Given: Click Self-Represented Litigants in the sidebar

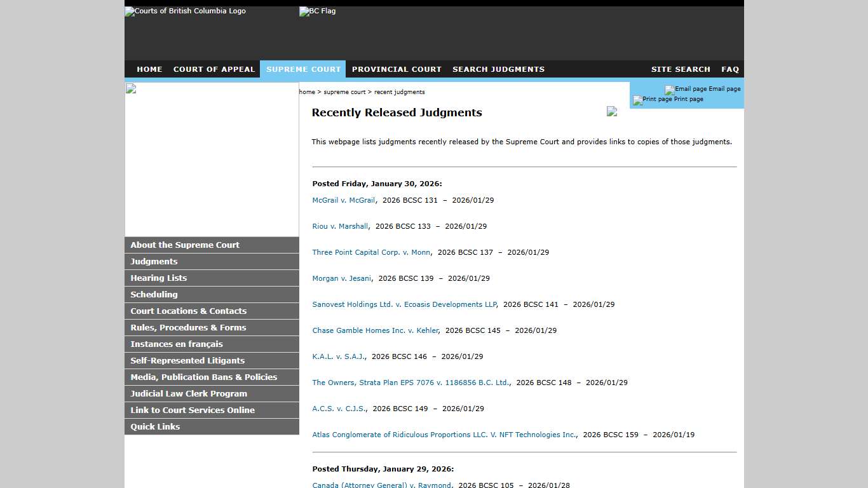Looking at the screenshot, I should tap(187, 360).
